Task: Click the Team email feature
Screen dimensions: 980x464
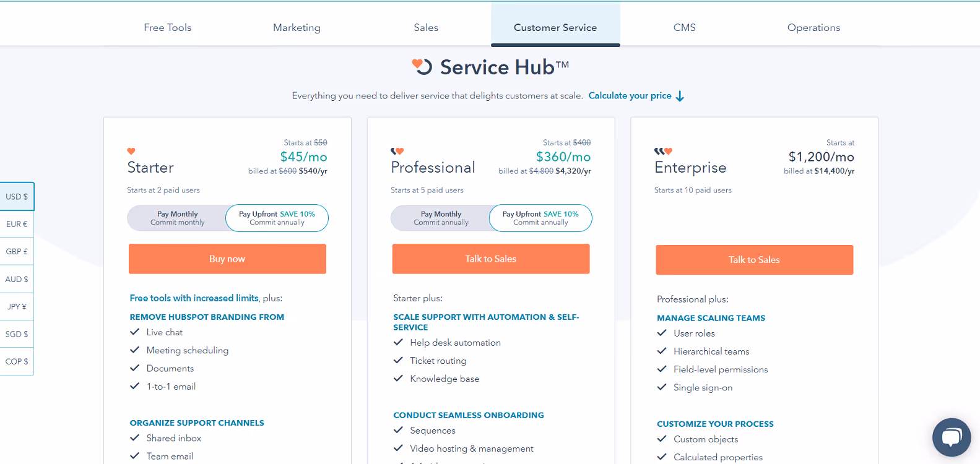Action: point(170,456)
